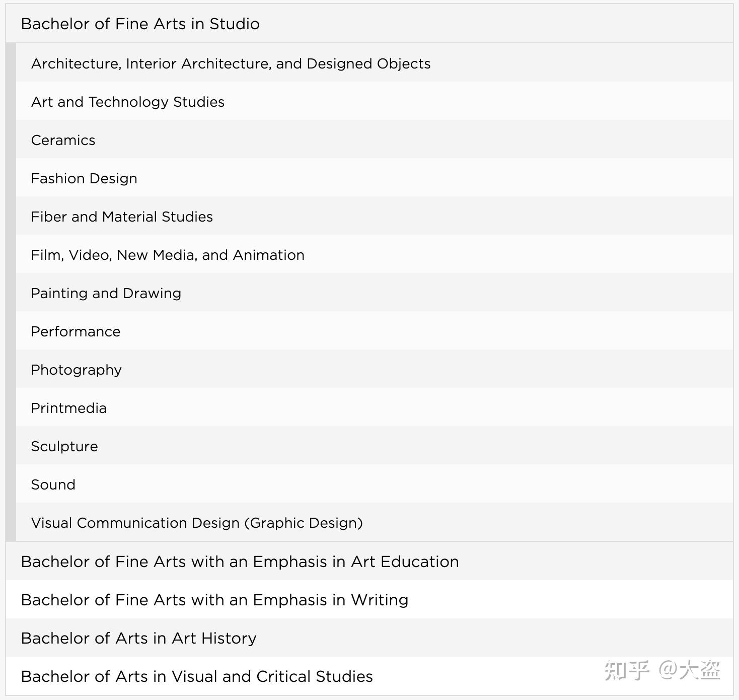Screen dimensions: 739x700
Task: Open Visual Communication Design (Graphic Design)
Action: coord(197,523)
